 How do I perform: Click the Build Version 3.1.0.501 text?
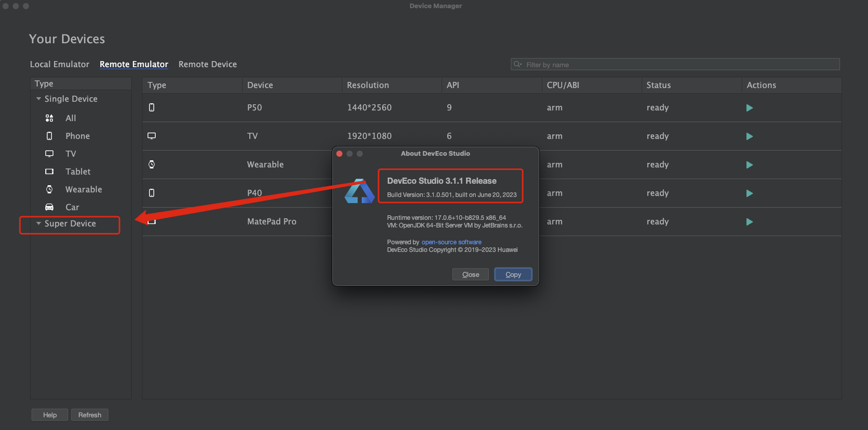coord(452,195)
